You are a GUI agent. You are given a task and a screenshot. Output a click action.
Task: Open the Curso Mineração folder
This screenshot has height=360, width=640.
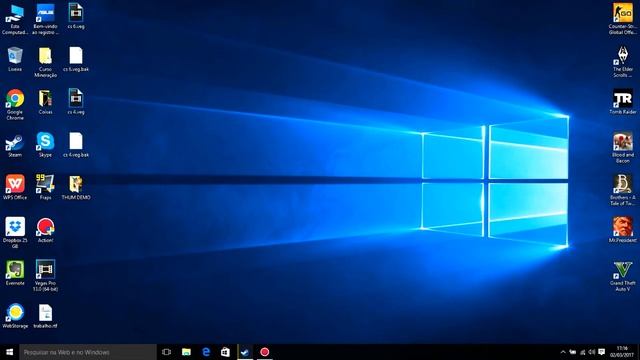click(x=45, y=62)
